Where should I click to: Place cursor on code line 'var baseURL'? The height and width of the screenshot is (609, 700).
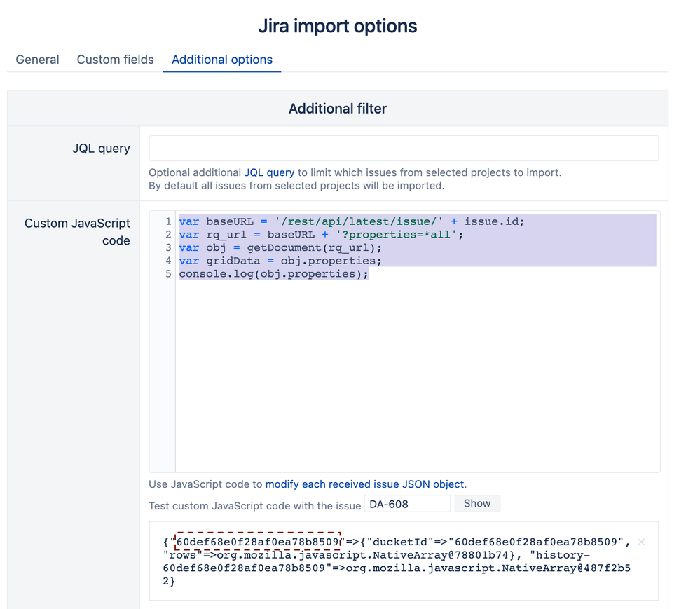click(x=352, y=221)
